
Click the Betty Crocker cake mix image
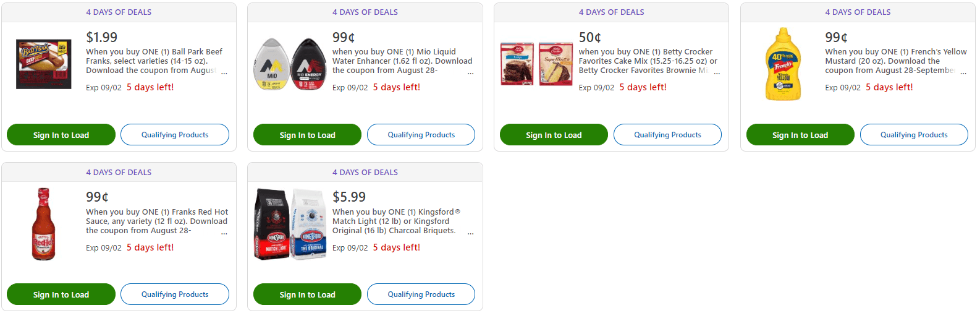[536, 64]
